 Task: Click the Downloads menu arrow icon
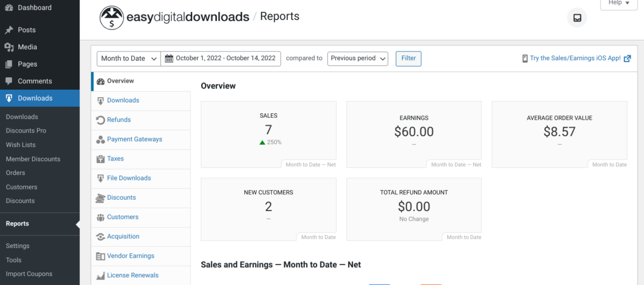coord(9,98)
